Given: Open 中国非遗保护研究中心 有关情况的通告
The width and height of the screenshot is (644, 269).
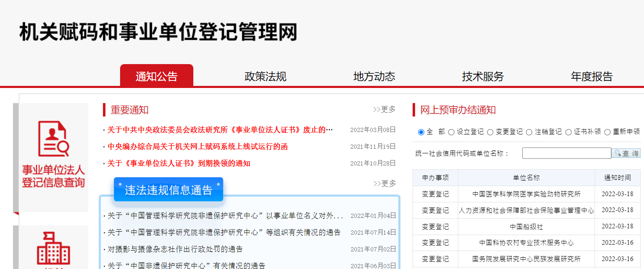Looking at the screenshot, I should [x=186, y=265].
